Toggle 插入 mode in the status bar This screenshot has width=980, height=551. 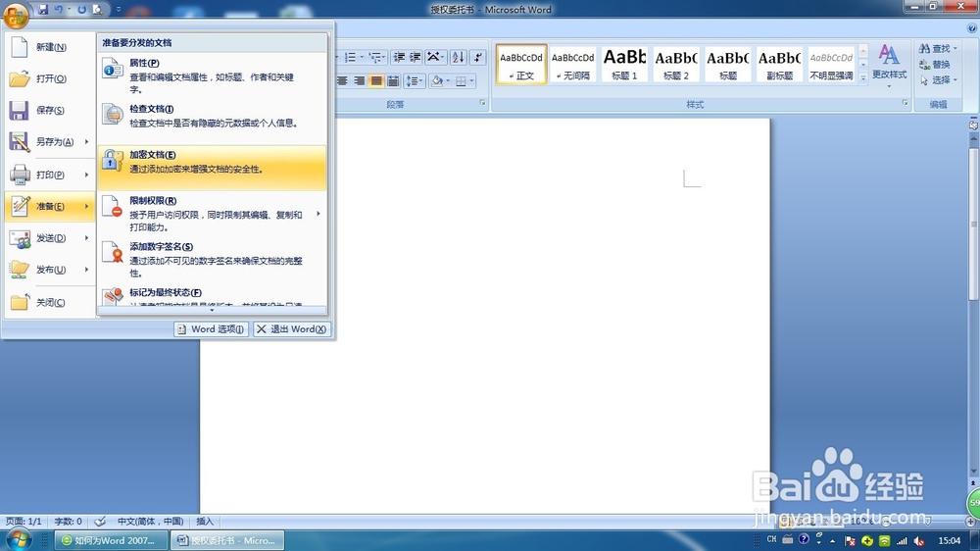tap(205, 521)
